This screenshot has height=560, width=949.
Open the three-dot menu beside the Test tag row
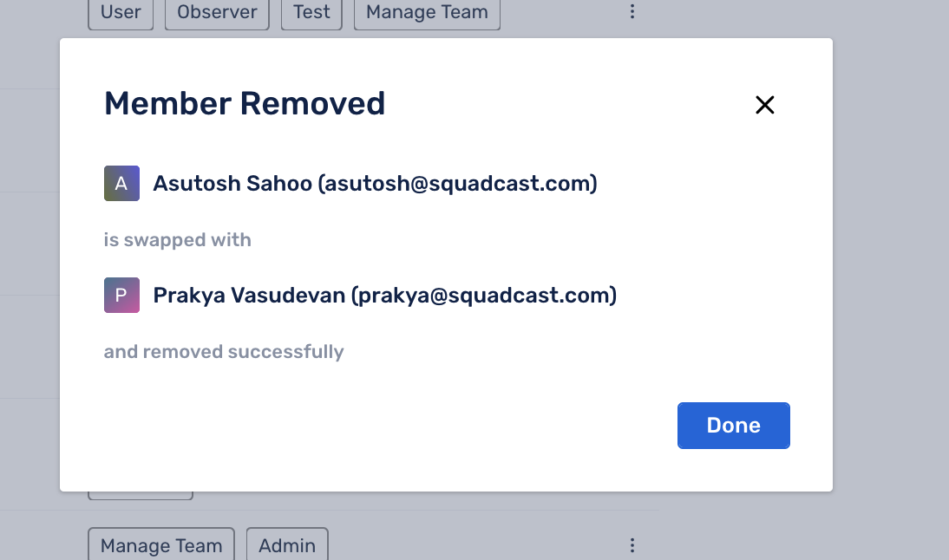(x=632, y=12)
